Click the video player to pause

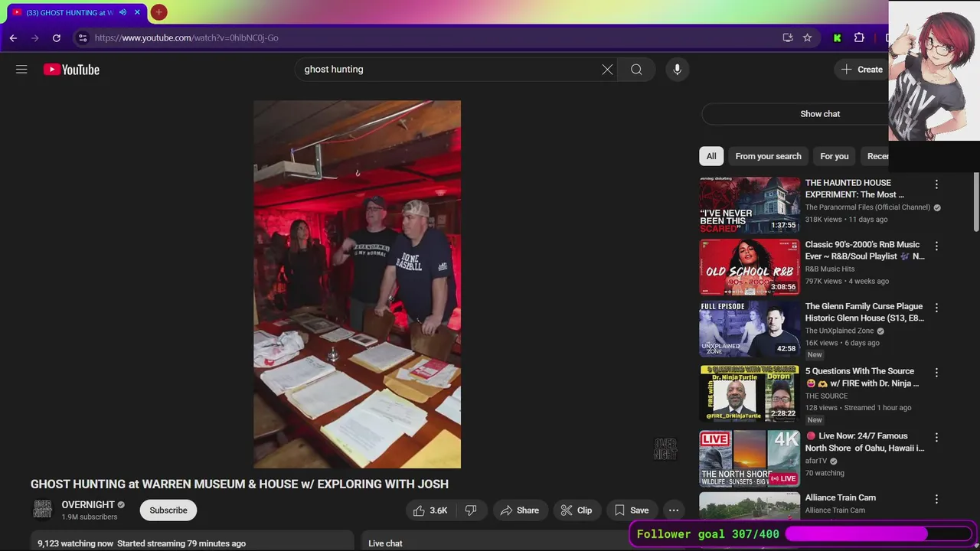pyautogui.click(x=358, y=284)
